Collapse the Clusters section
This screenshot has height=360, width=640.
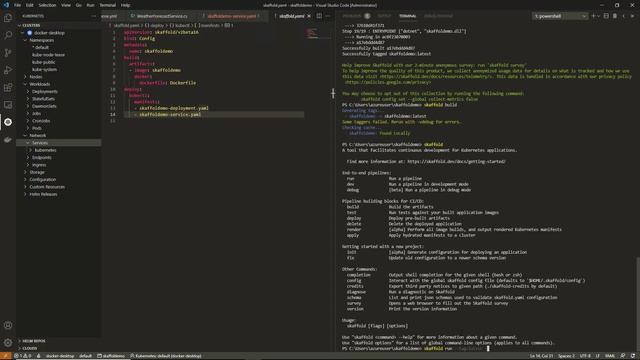tap(31, 25)
